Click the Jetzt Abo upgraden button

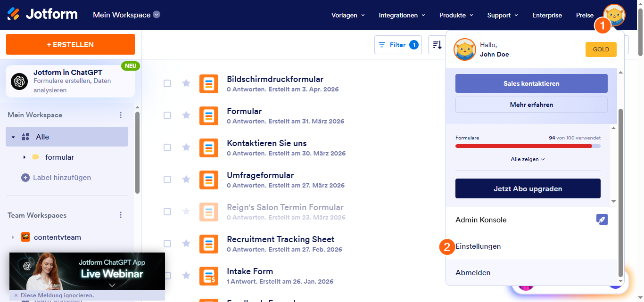click(528, 188)
